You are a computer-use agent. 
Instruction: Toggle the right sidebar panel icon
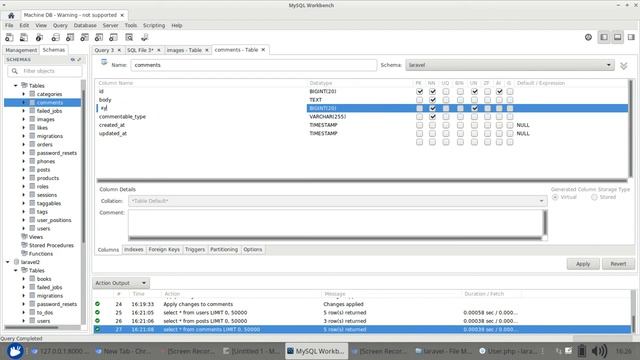coord(631,37)
